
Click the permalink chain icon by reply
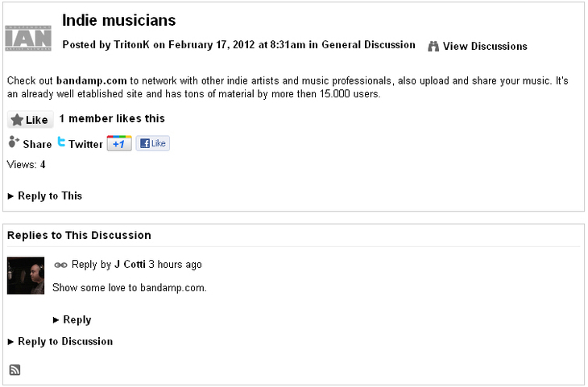[x=60, y=266]
